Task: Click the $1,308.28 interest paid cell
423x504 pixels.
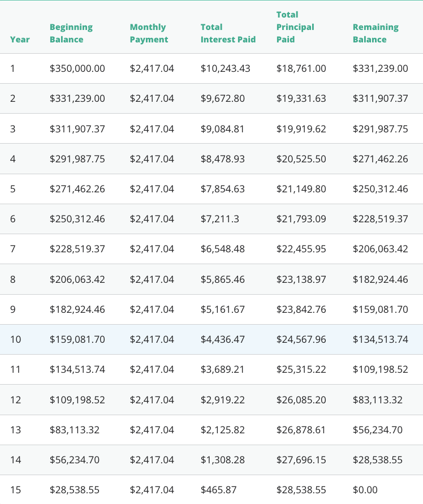Action: point(222,460)
